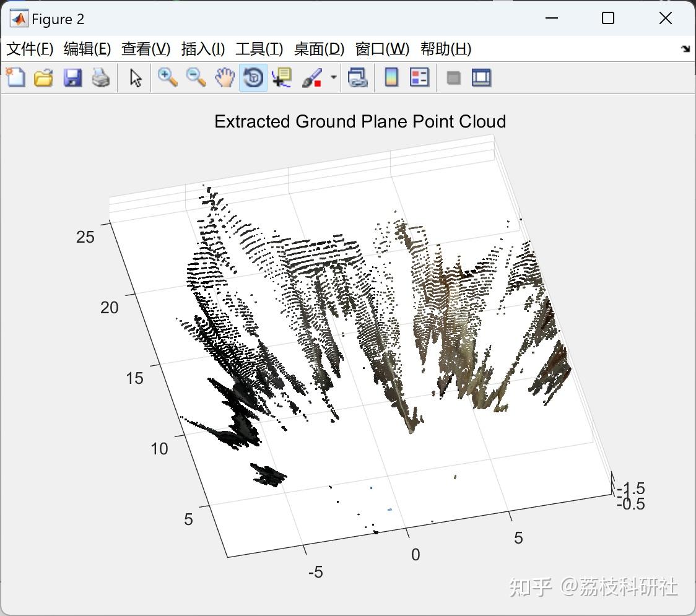Click the Insert Legend button
Screen dimensions: 696x616
pos(420,78)
